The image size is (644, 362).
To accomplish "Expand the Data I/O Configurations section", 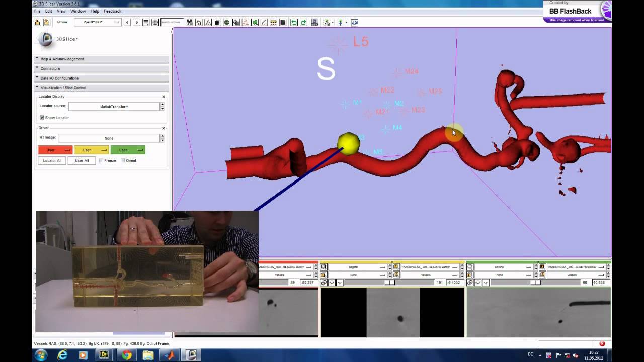I will coord(101,78).
